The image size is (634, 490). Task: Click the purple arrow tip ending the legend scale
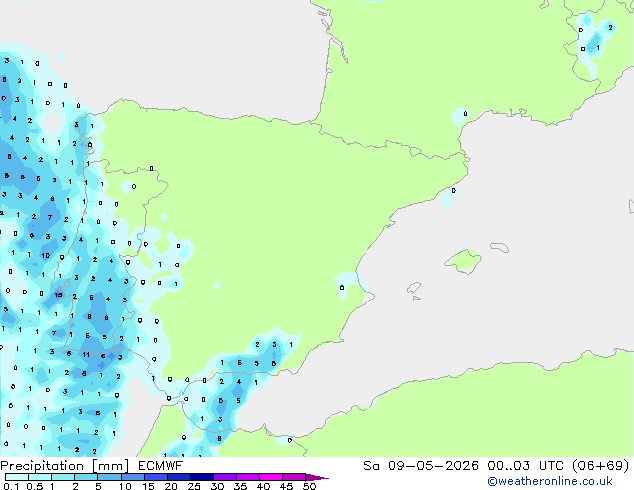click(317, 477)
